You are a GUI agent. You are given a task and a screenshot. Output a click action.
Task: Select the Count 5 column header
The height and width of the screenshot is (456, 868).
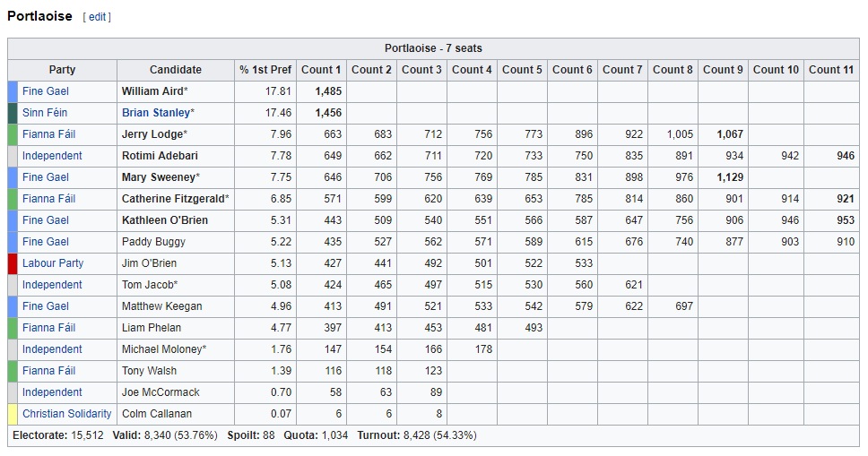(522, 70)
